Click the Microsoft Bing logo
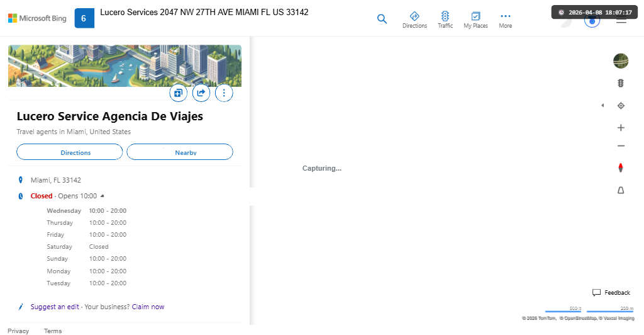Image resolution: width=644 pixels, height=335 pixels. point(37,18)
